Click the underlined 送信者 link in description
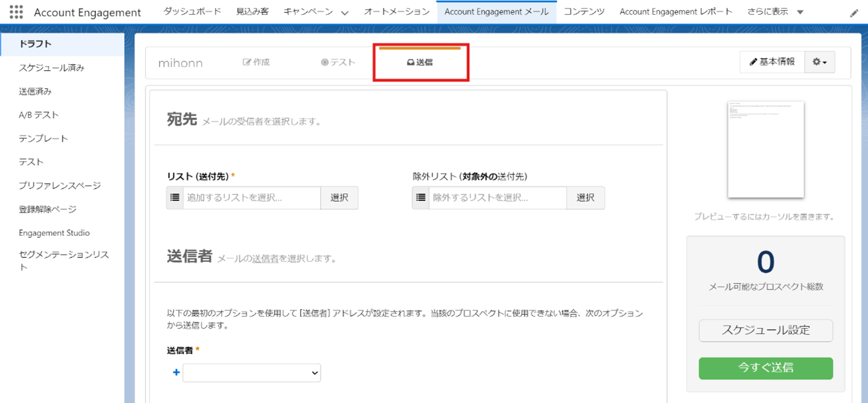868x403 pixels. coord(265,259)
